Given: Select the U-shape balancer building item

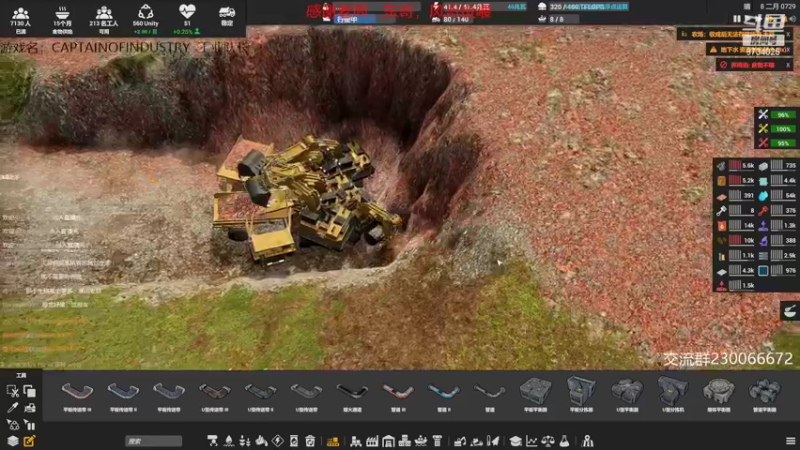Looking at the screenshot, I should pyautogui.click(x=627, y=395).
